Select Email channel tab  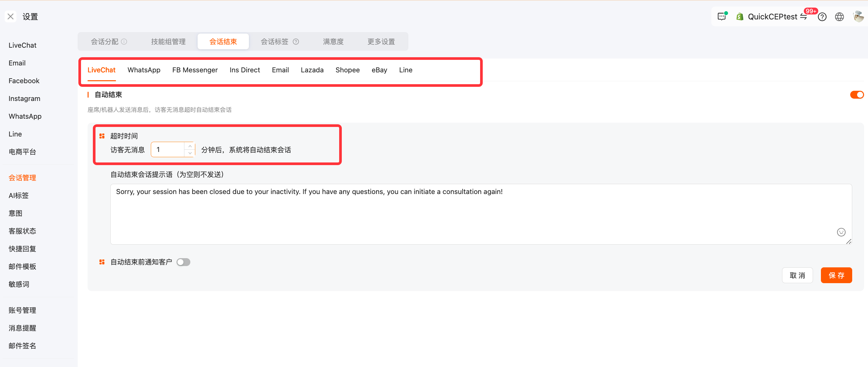(280, 70)
